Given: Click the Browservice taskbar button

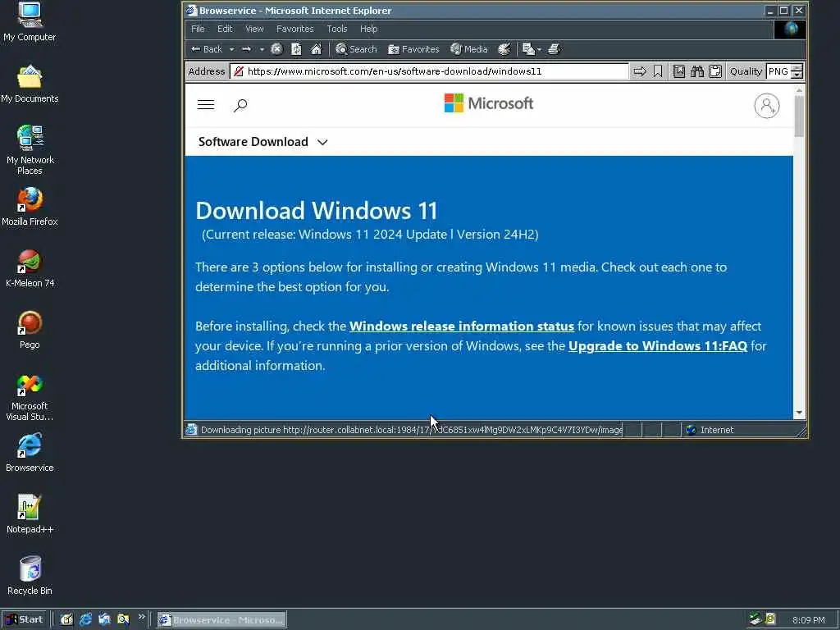Looking at the screenshot, I should click(221, 620).
